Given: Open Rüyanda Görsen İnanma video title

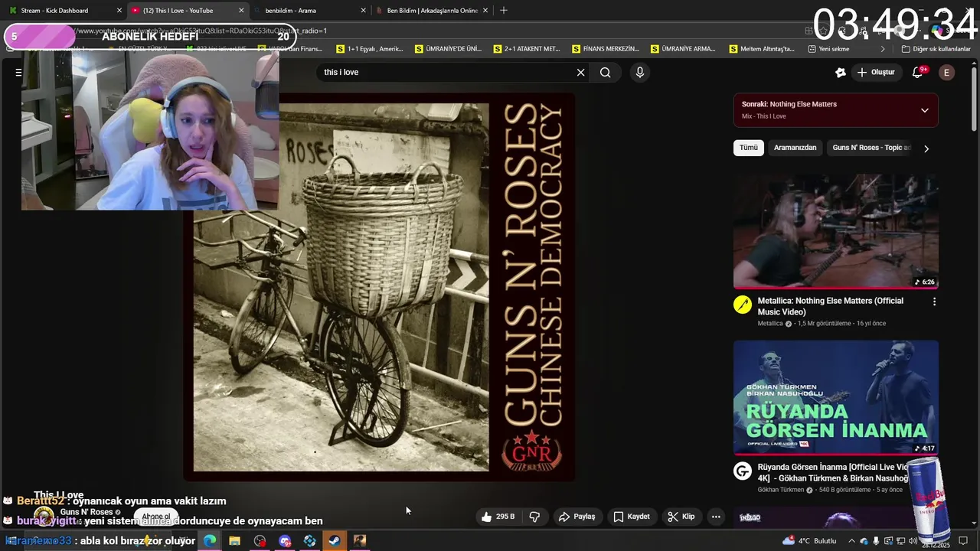Looking at the screenshot, I should click(x=833, y=472).
